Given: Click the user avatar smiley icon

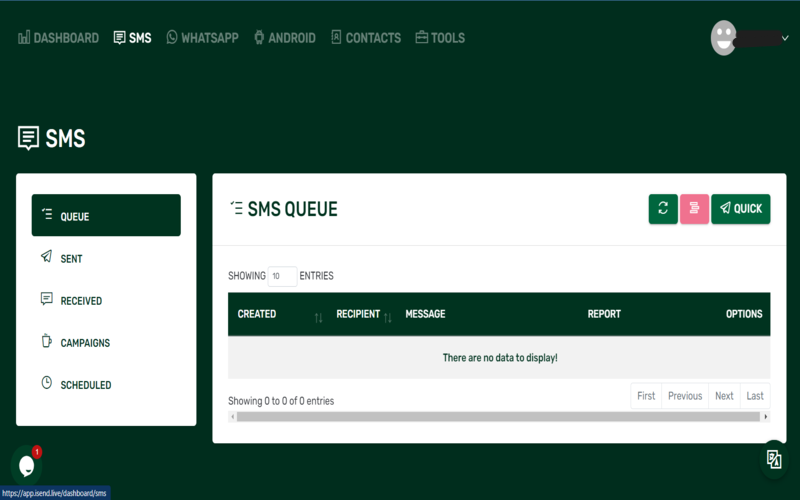Looking at the screenshot, I should (x=723, y=38).
